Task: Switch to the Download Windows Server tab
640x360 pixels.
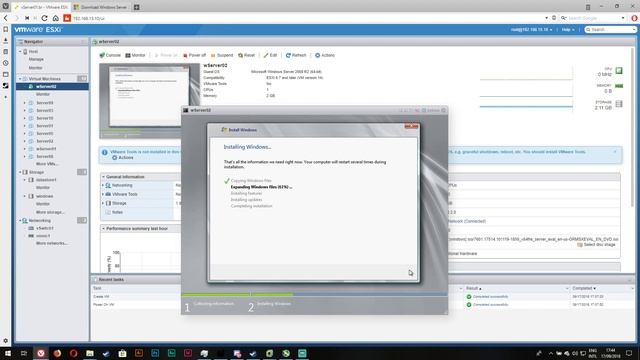Action: (x=101, y=7)
